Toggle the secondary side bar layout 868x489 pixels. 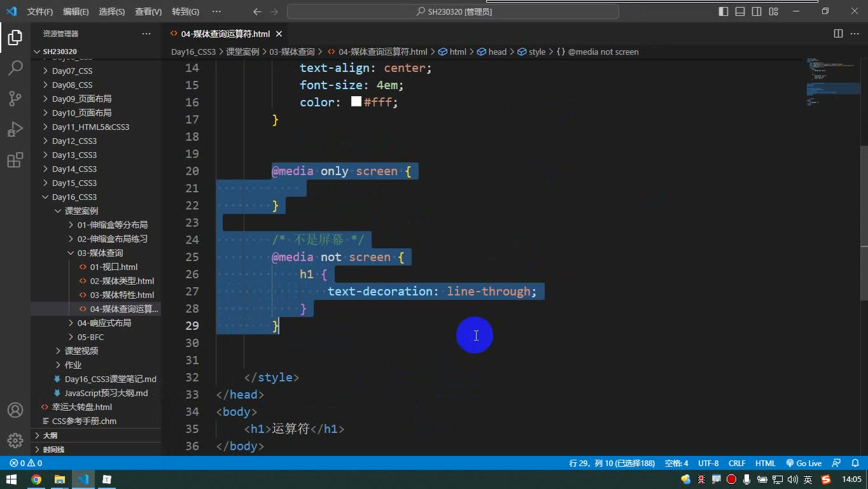pyautogui.click(x=757, y=11)
